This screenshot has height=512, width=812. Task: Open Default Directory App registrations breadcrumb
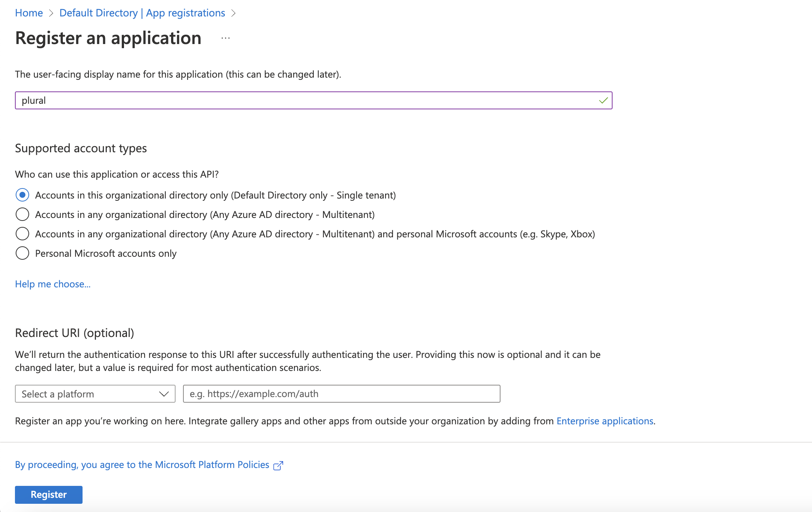[x=142, y=13]
